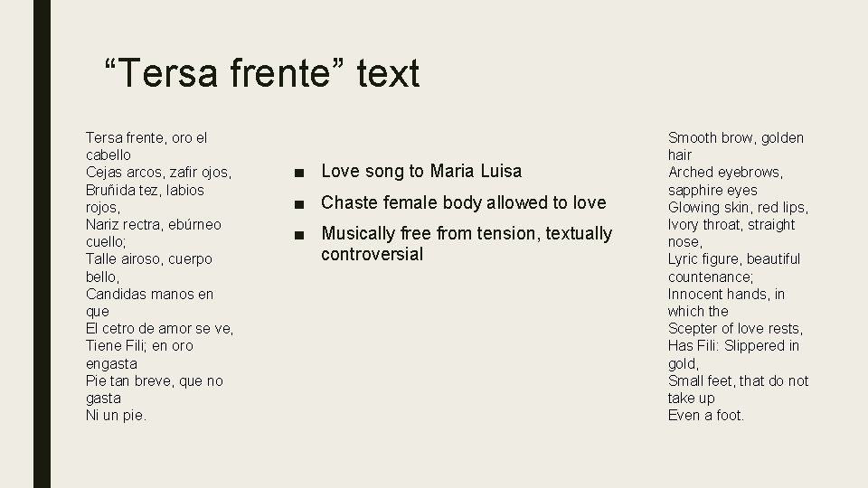Click Spanish line "El cetro de amor se ve"
The image size is (868, 488).
(159, 329)
